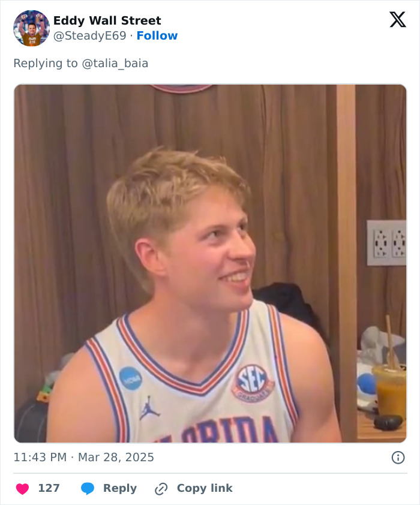Click the blue Reply speech bubble icon

(x=88, y=488)
